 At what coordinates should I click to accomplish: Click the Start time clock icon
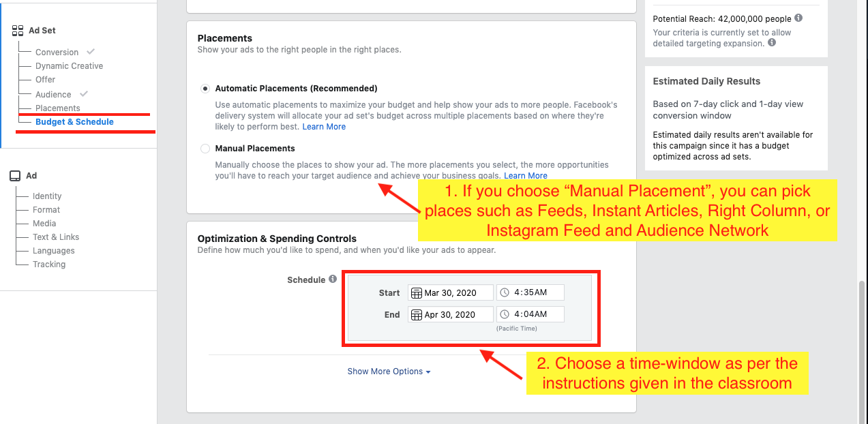(x=505, y=293)
